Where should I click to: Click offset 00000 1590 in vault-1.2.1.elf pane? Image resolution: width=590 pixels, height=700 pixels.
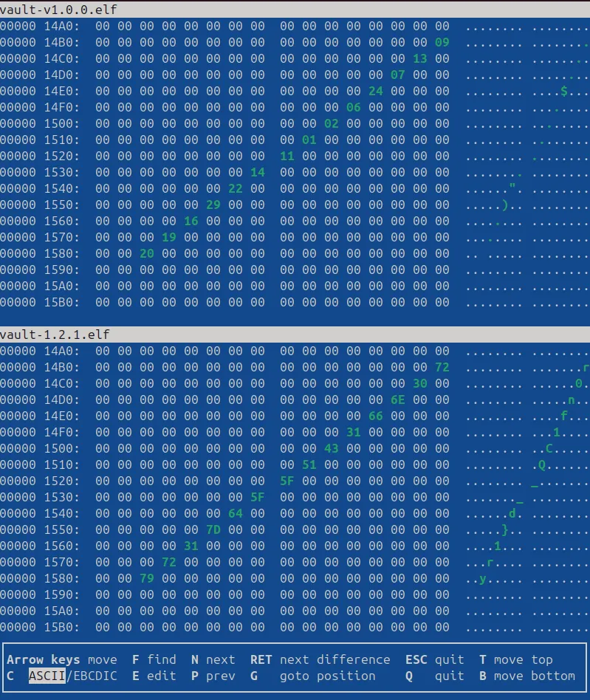click(x=40, y=594)
